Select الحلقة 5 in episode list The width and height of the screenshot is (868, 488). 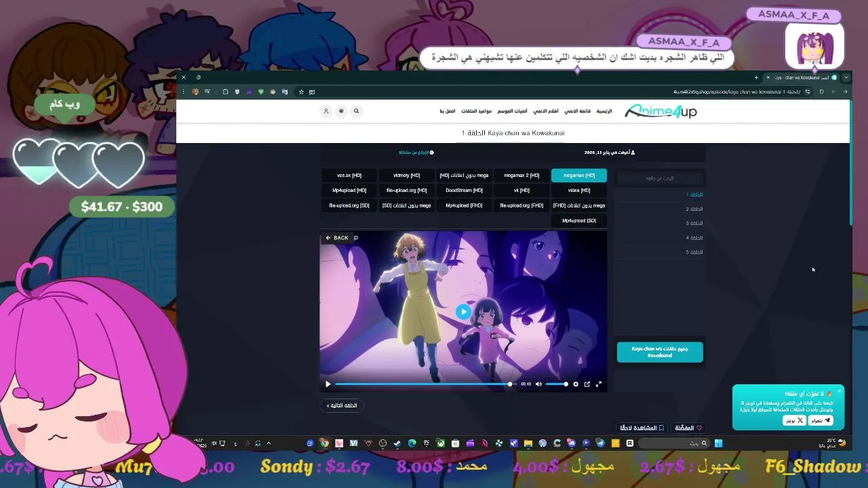(x=694, y=252)
